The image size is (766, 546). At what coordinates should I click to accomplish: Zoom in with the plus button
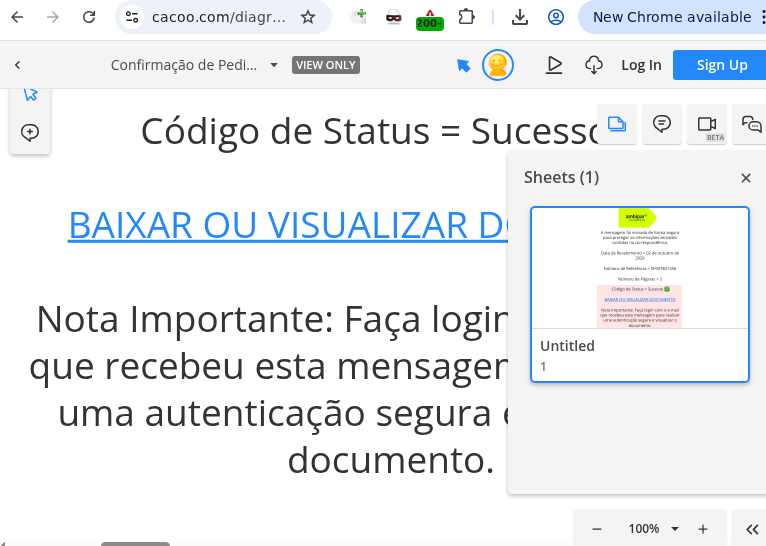click(x=702, y=529)
